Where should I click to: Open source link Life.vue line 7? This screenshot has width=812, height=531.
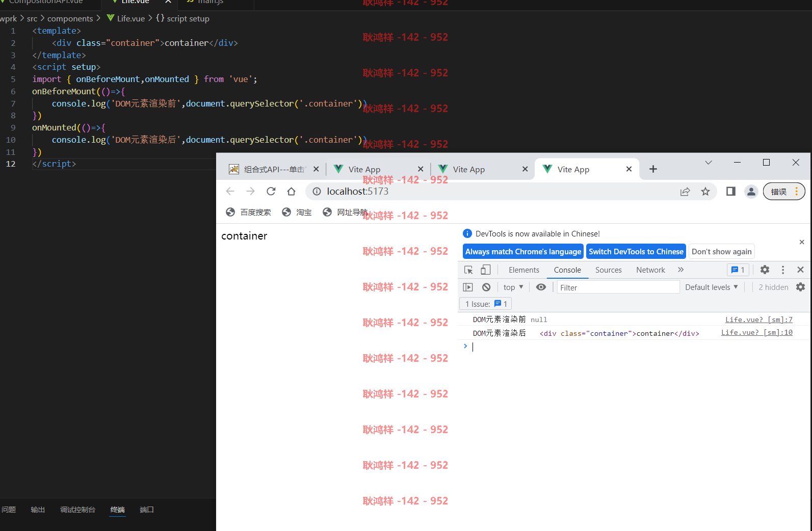(758, 320)
